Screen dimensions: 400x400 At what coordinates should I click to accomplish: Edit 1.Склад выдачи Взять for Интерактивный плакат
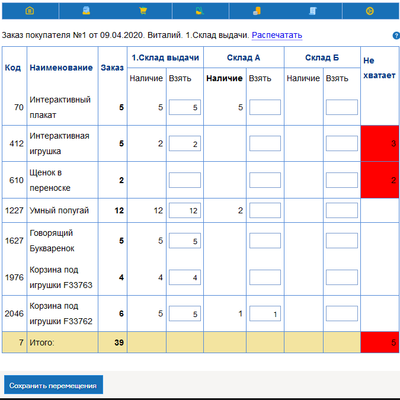click(x=185, y=107)
